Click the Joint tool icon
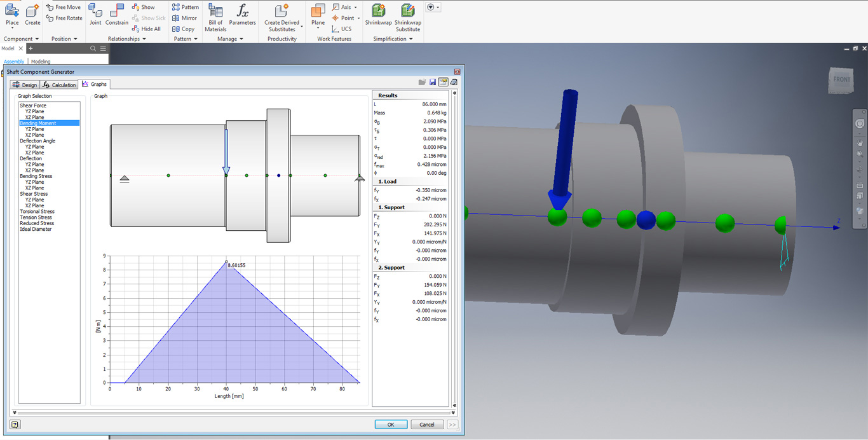 point(95,10)
